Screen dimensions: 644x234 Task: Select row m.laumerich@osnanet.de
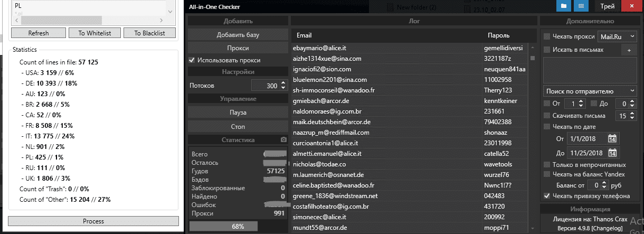point(410,175)
